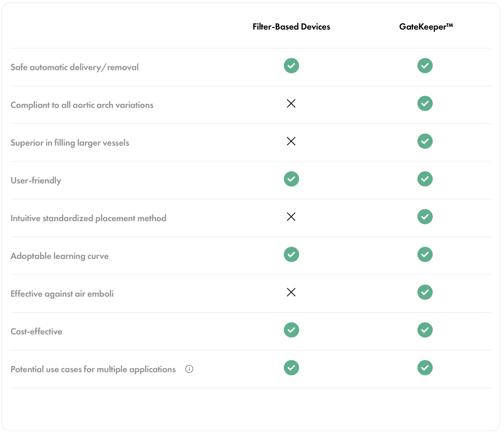This screenshot has width=504, height=435.
Task: Click the info icon beside multiple applications
Action: (x=189, y=369)
